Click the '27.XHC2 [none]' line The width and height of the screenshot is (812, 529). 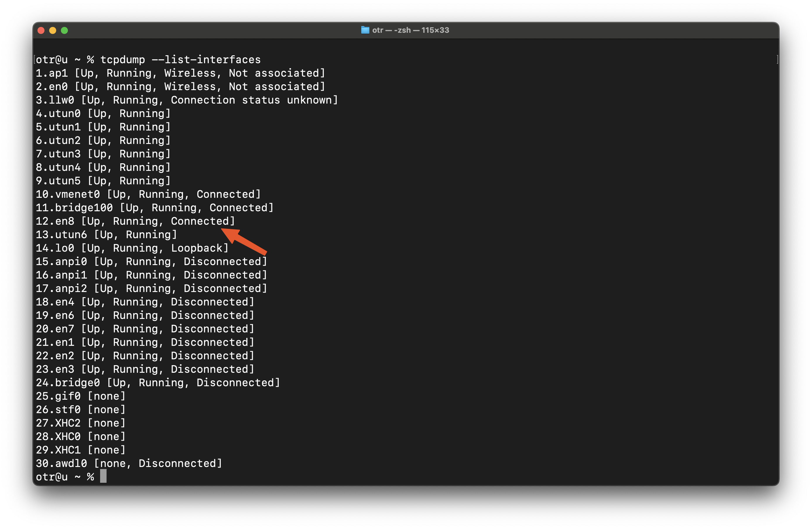click(81, 423)
